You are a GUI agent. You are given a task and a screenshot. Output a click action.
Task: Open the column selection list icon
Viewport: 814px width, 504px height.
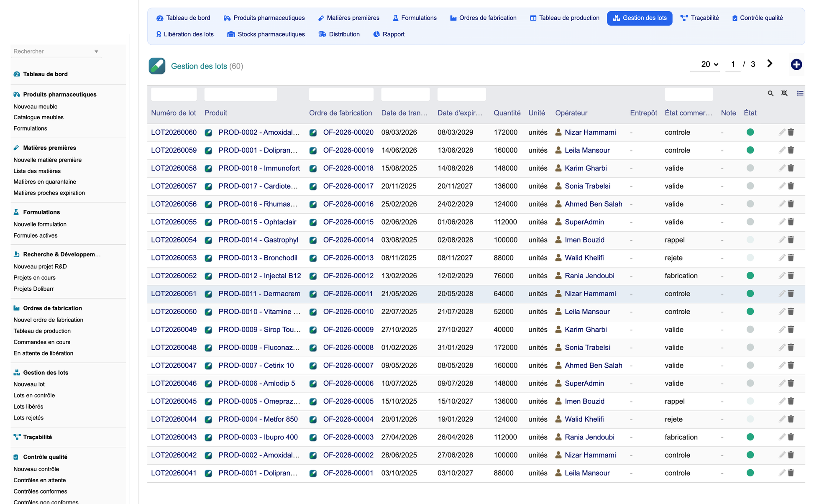tap(800, 93)
